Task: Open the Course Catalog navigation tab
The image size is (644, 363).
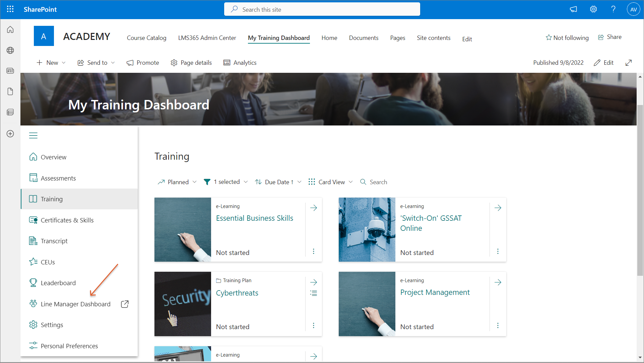Action: 146,38
